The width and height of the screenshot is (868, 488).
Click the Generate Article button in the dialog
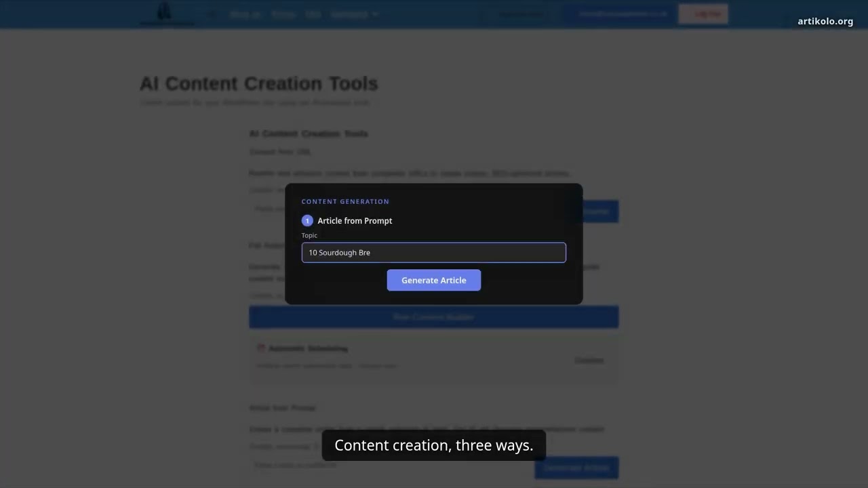[x=434, y=280]
